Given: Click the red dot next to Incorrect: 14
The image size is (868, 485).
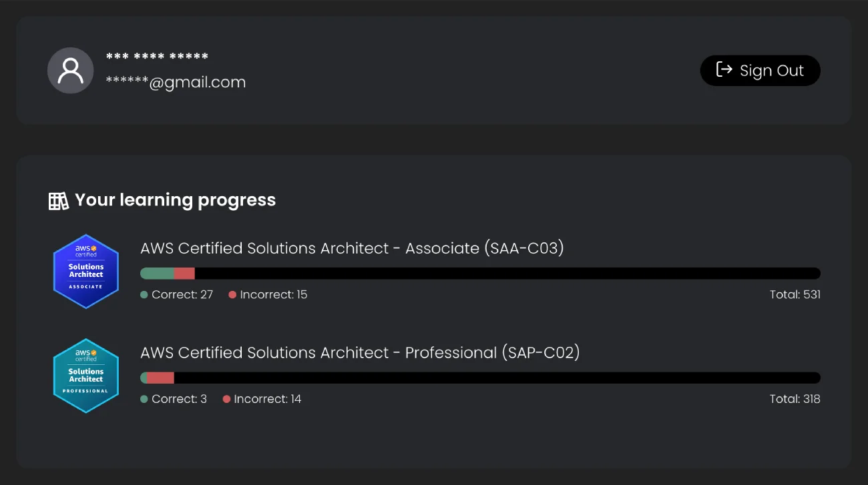Looking at the screenshot, I should pos(226,400).
